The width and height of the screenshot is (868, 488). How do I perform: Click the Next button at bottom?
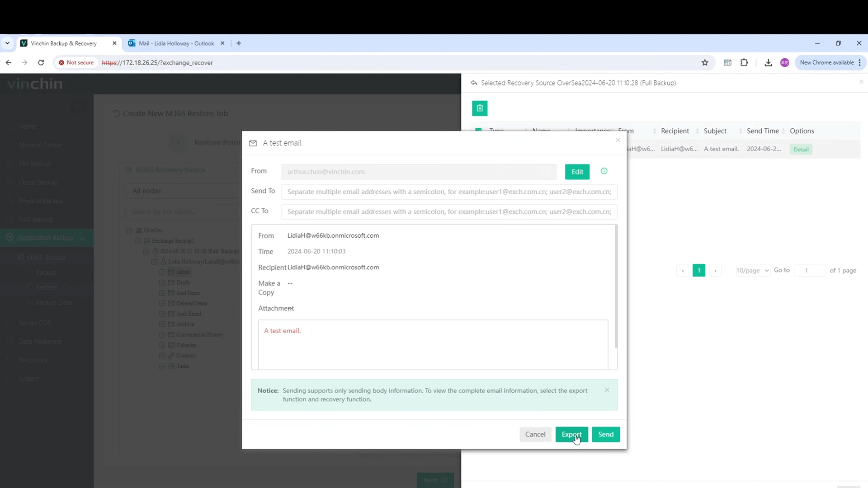click(x=435, y=480)
